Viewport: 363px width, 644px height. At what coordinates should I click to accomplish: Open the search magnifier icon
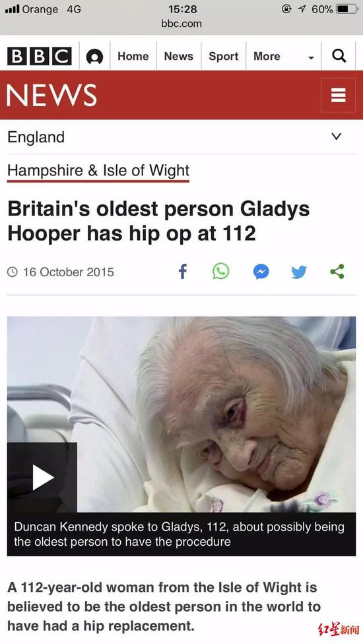pyautogui.click(x=339, y=55)
